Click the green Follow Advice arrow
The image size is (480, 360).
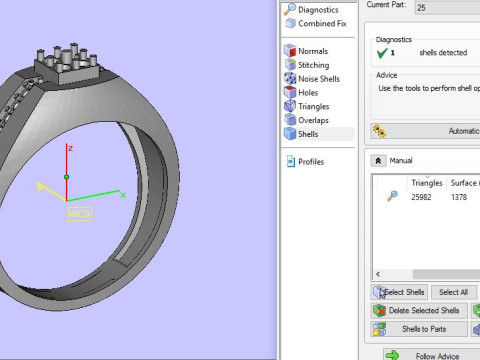click(392, 355)
